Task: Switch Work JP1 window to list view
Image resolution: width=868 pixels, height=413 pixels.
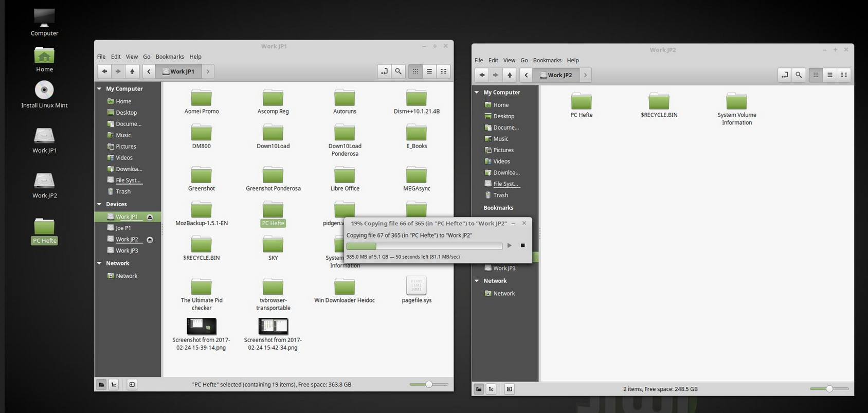Action: coord(429,71)
